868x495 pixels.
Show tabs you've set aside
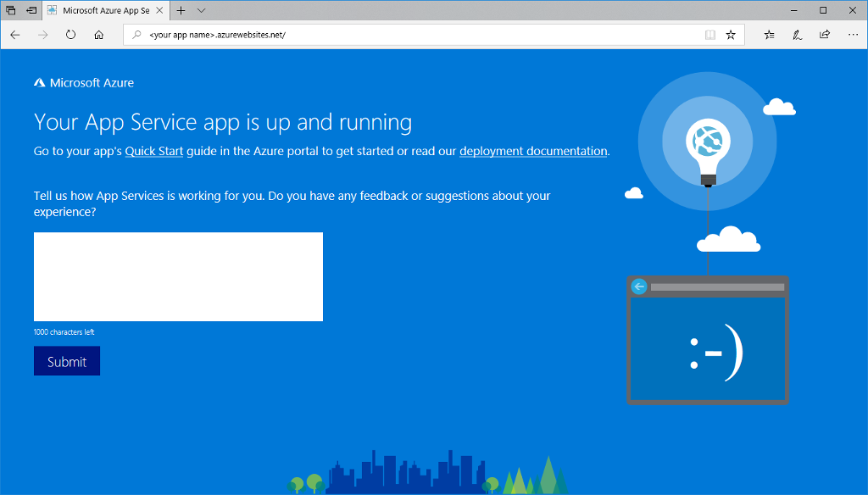pos(11,10)
